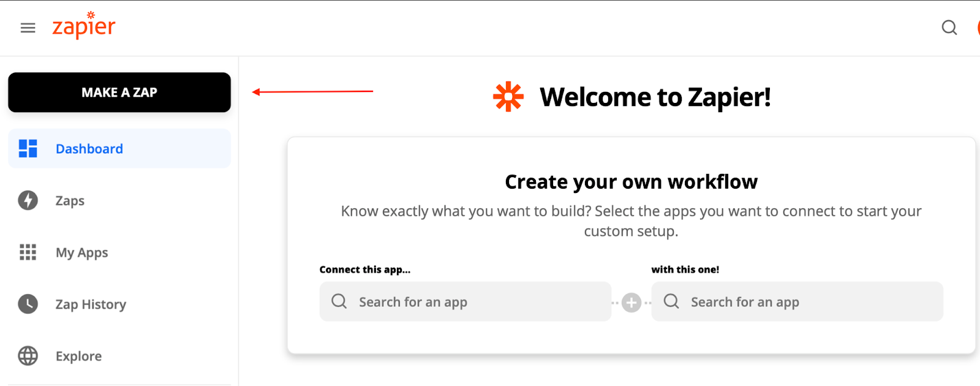Viewport: 980px width, 386px height.
Task: Open the hamburger navigation menu
Action: [x=28, y=28]
